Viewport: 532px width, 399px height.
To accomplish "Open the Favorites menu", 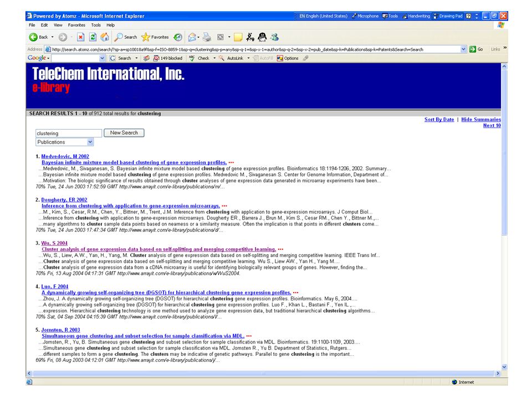I will coord(76,25).
